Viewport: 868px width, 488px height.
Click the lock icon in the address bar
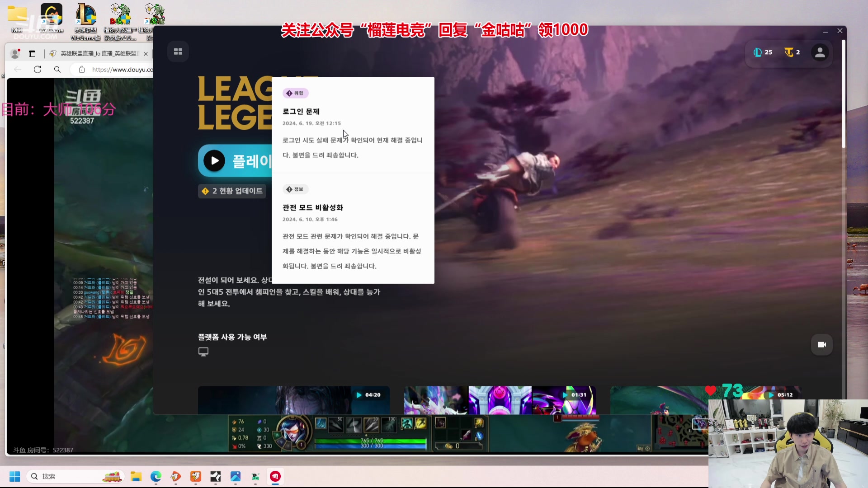coord(82,70)
